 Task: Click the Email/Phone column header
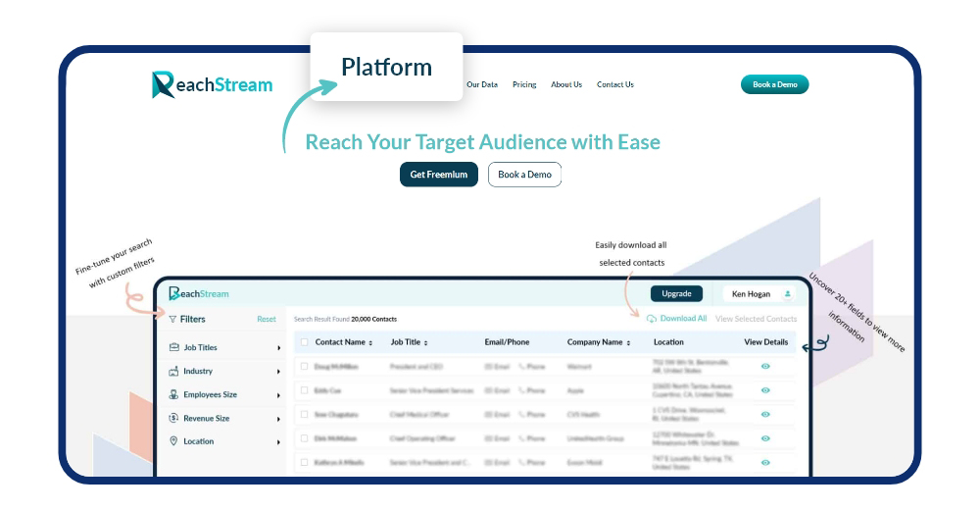point(507,342)
